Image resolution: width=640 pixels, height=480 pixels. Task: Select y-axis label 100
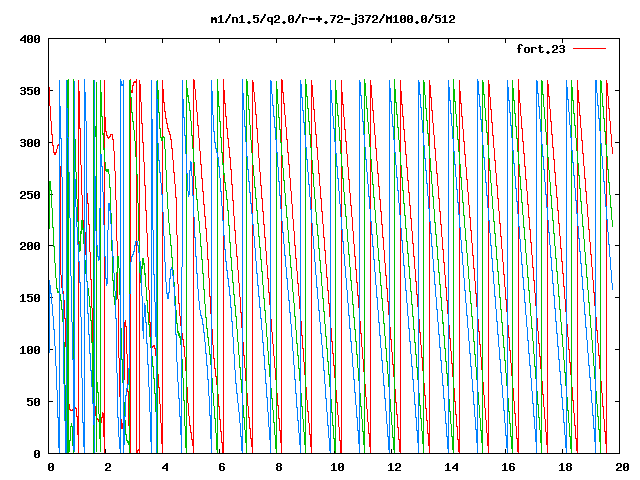pyautogui.click(x=30, y=350)
